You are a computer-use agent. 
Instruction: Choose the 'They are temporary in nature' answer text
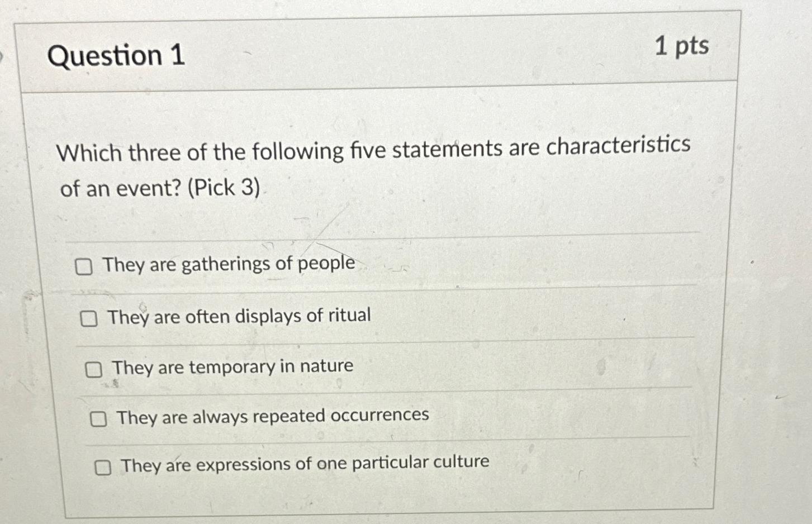click(232, 367)
